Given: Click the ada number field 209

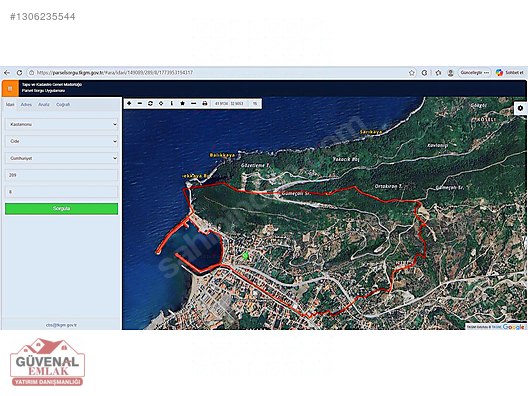Looking at the screenshot, I should 62,175.
